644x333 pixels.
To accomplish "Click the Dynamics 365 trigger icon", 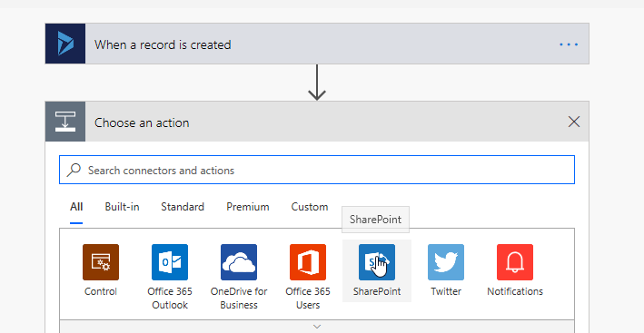I will [x=65, y=44].
